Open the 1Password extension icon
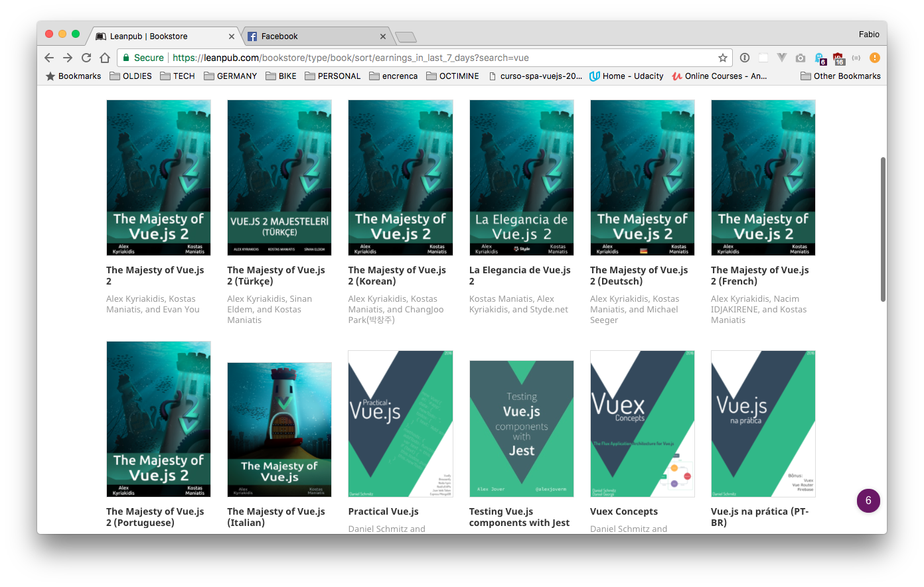 [x=745, y=58]
